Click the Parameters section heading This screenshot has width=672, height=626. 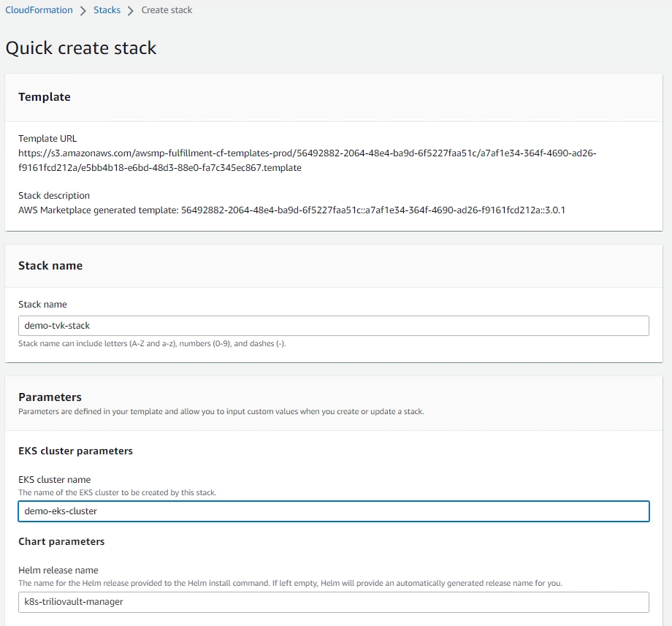(x=50, y=397)
